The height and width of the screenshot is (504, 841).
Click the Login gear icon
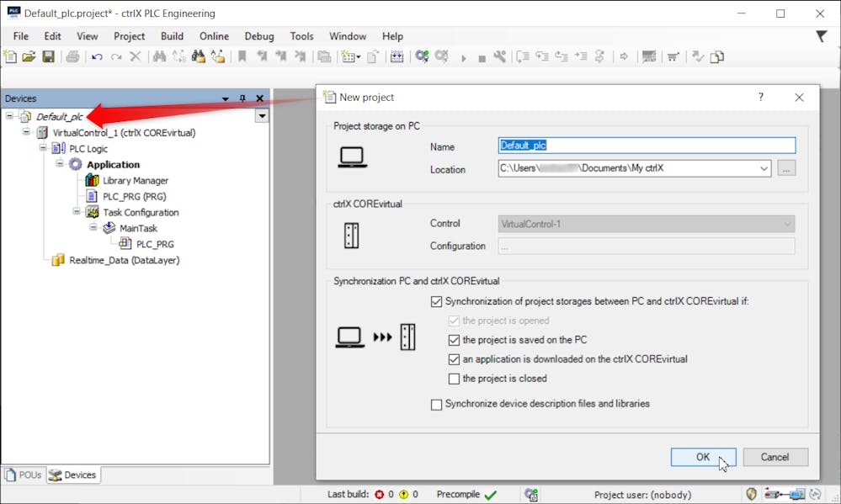(422, 56)
